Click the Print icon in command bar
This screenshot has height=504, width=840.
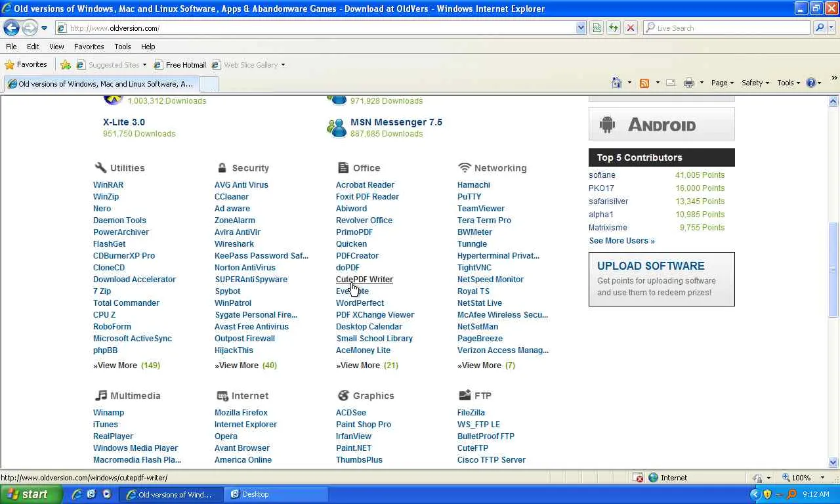(x=688, y=83)
